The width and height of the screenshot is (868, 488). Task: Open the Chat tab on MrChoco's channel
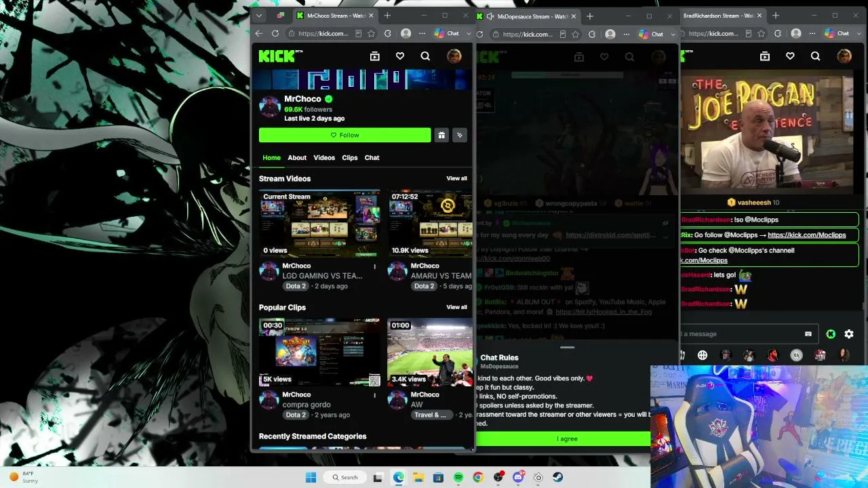point(372,158)
